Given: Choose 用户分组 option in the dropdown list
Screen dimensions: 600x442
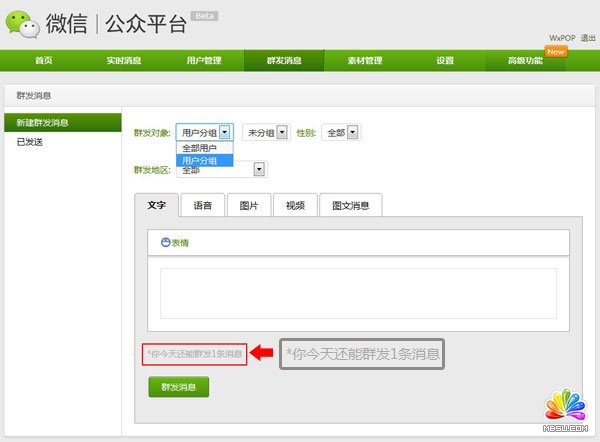Looking at the screenshot, I should point(203,160).
